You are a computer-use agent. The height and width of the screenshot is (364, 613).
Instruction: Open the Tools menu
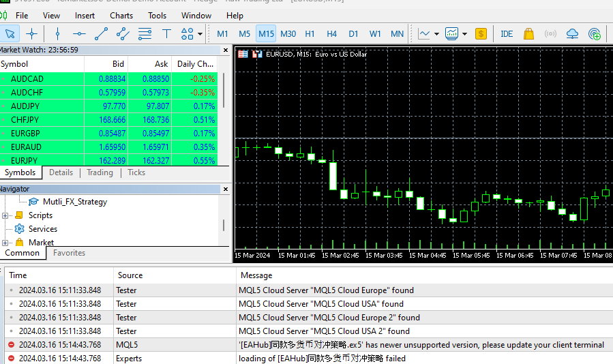click(x=157, y=16)
